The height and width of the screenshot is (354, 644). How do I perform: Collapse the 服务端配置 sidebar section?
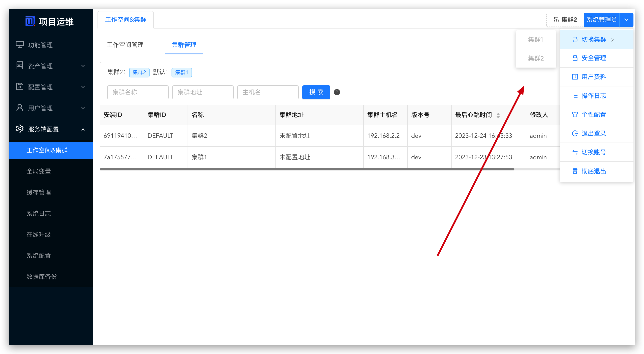83,130
